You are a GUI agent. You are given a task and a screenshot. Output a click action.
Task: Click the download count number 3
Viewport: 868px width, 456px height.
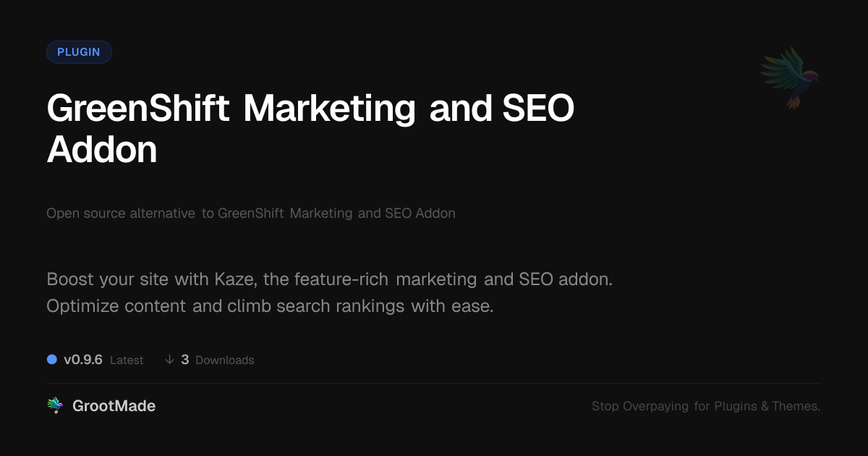pos(185,360)
